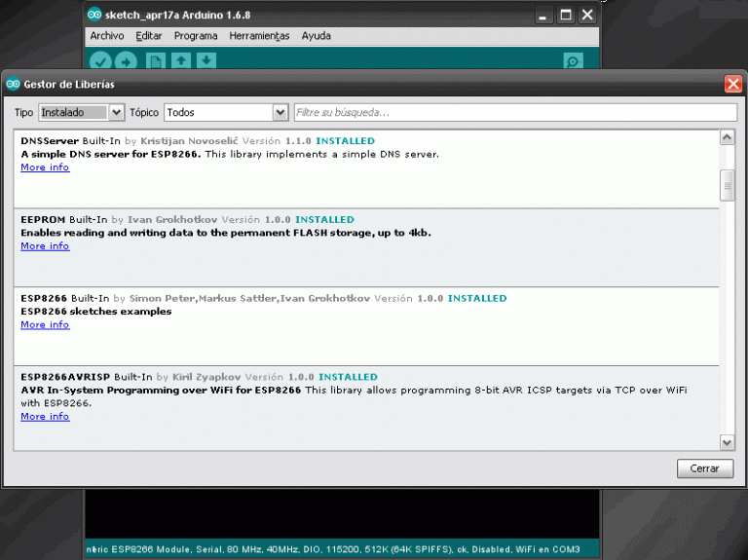
Task: Click the Upload arrow toolbar icon
Action: click(128, 62)
